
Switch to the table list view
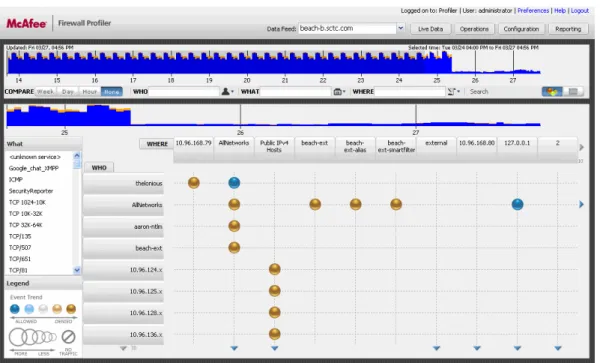(573, 91)
